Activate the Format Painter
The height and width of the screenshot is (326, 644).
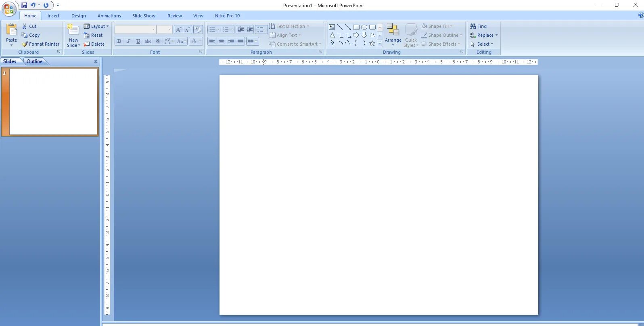40,44
